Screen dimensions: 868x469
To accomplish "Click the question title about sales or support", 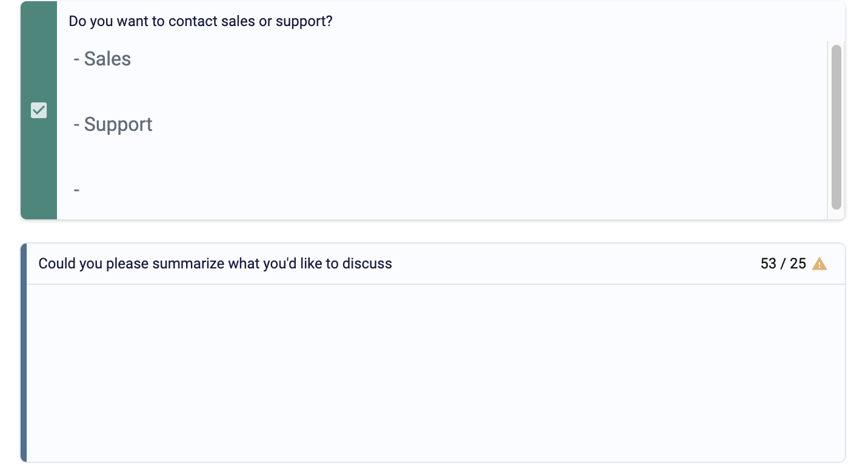I will coord(200,21).
